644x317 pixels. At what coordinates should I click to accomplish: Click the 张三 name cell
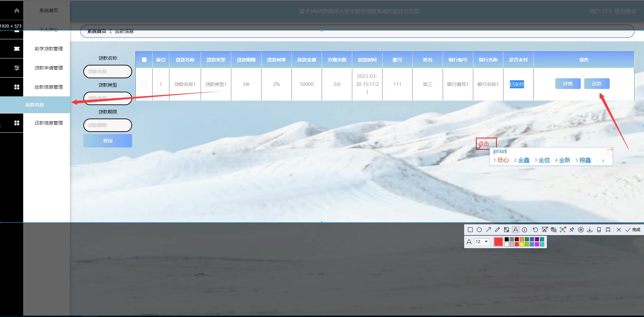point(428,84)
